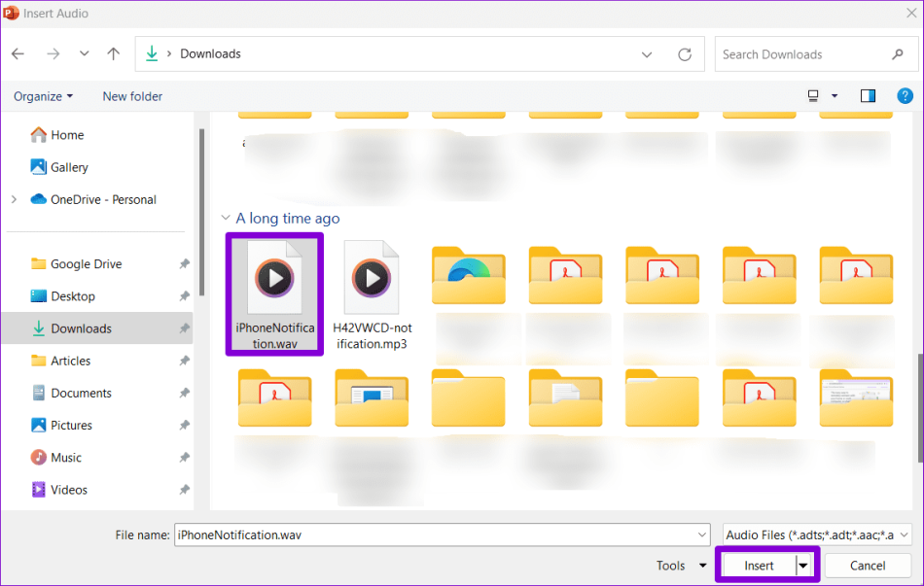Refresh the Downloads folder view
Image resolution: width=924 pixels, height=586 pixels.
[x=684, y=53]
